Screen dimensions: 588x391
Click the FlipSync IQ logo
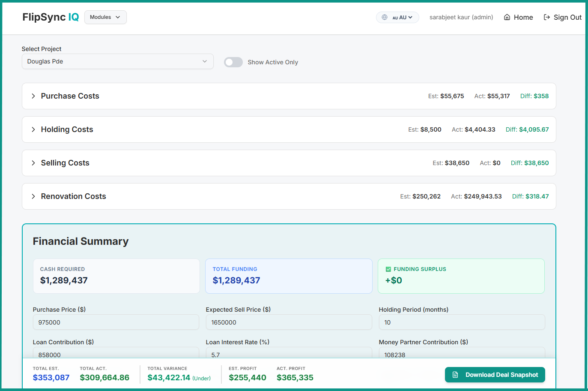click(51, 17)
